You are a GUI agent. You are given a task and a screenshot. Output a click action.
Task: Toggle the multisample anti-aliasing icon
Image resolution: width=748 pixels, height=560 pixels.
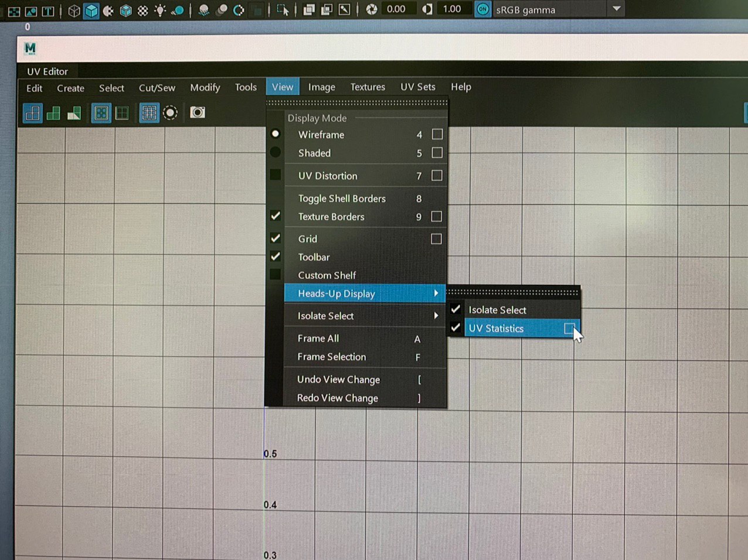tap(239, 11)
